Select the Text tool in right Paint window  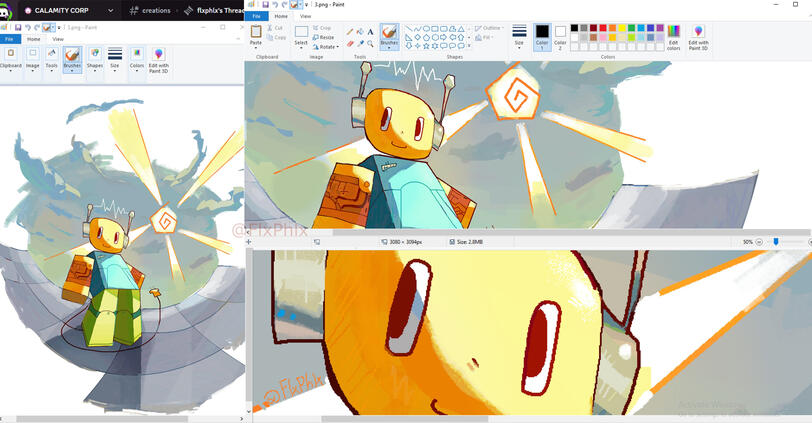pos(370,32)
